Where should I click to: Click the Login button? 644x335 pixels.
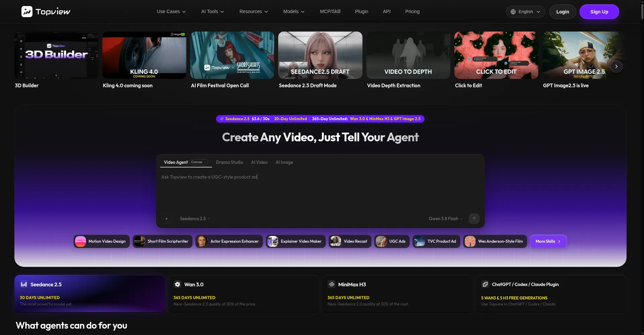tap(563, 12)
